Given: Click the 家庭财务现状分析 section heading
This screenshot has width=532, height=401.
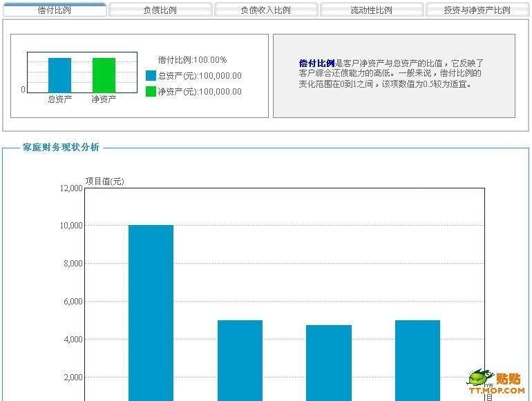Looking at the screenshot, I should click(x=61, y=147).
